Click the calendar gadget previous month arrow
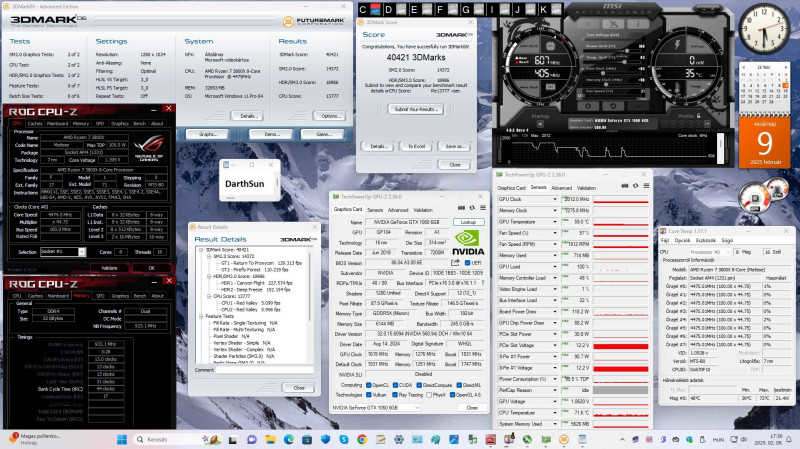The width and height of the screenshot is (800, 449). pyautogui.click(x=743, y=67)
